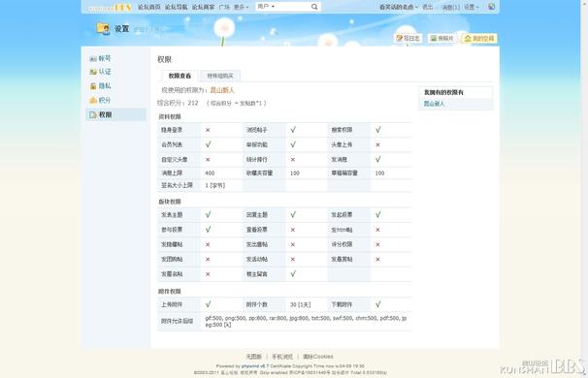This screenshot has height=378, width=588.
Task: Click the 权限 page heading
Action: [164, 59]
